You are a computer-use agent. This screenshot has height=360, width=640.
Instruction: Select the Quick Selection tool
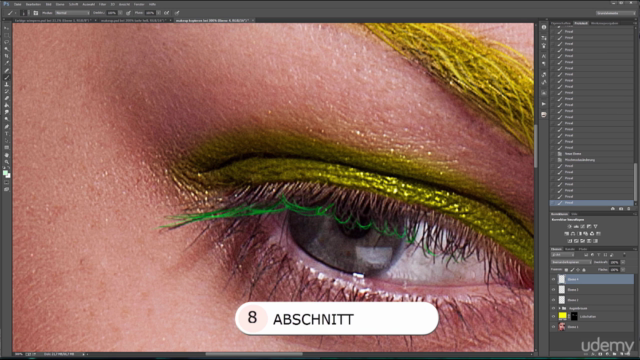(7, 49)
